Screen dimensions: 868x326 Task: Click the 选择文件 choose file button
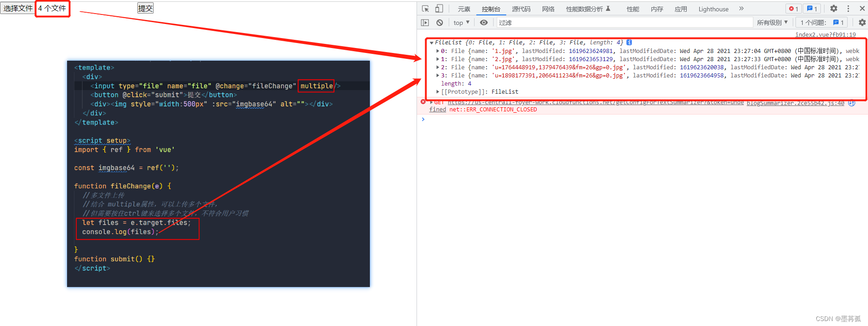click(x=18, y=8)
